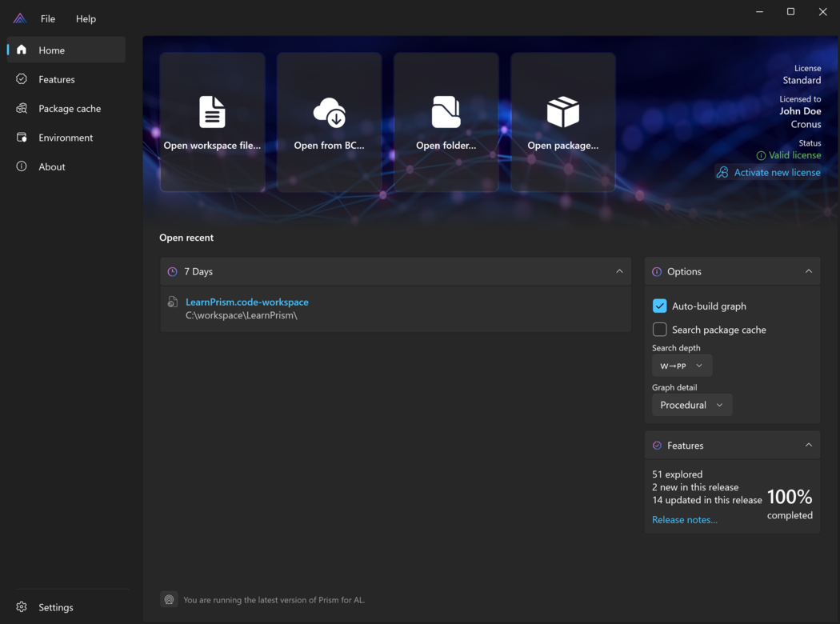Click the Open package tile
The height and width of the screenshot is (624, 840).
click(562, 122)
